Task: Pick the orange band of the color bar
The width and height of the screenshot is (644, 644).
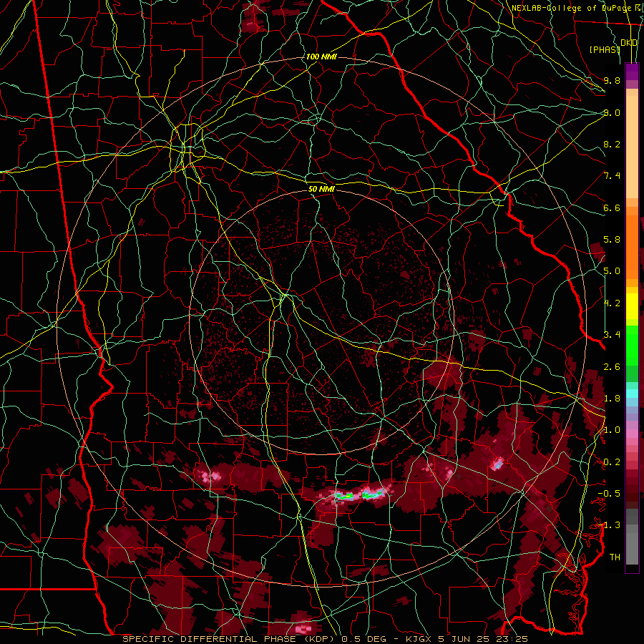Action: (632, 246)
